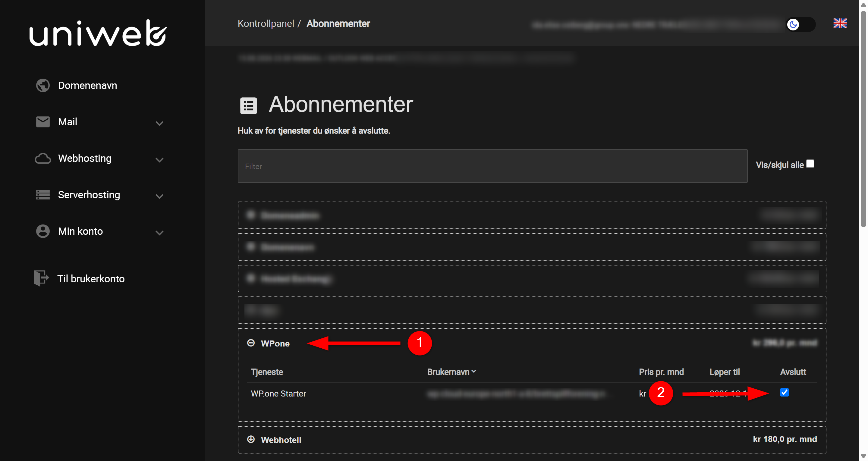The width and height of the screenshot is (868, 461).
Task: Click the kr 180,0 pr. mnd price
Action: [785, 439]
